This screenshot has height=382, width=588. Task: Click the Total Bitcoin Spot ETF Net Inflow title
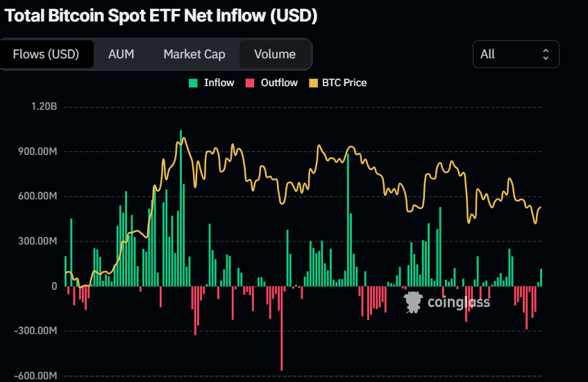point(161,17)
